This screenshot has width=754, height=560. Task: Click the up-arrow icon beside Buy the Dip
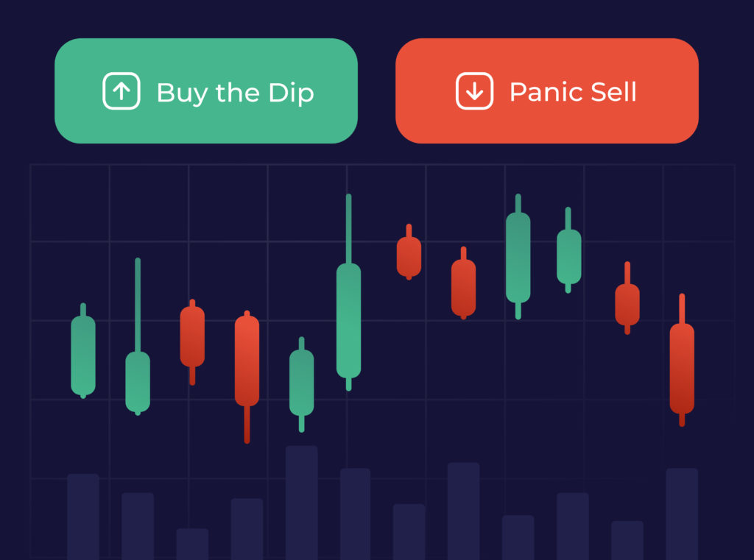coord(121,91)
